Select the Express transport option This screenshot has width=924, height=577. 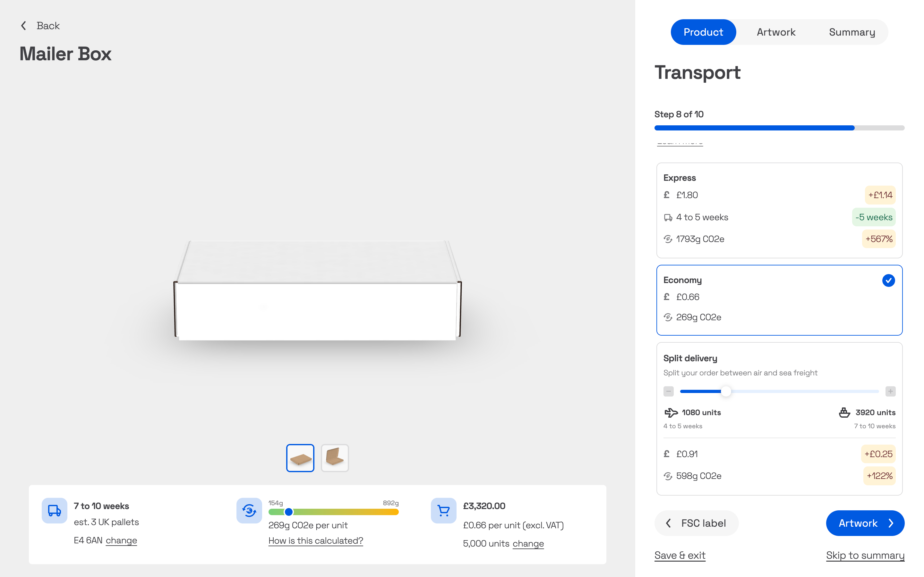pos(779,210)
